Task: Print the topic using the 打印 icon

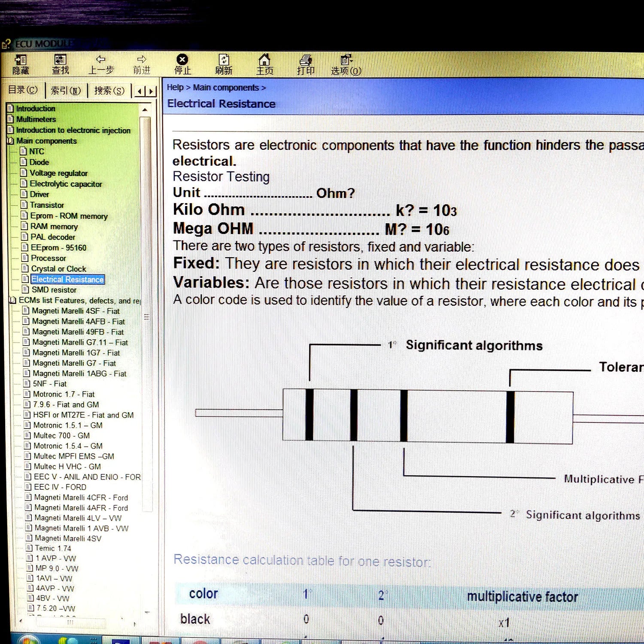Action: (x=306, y=64)
